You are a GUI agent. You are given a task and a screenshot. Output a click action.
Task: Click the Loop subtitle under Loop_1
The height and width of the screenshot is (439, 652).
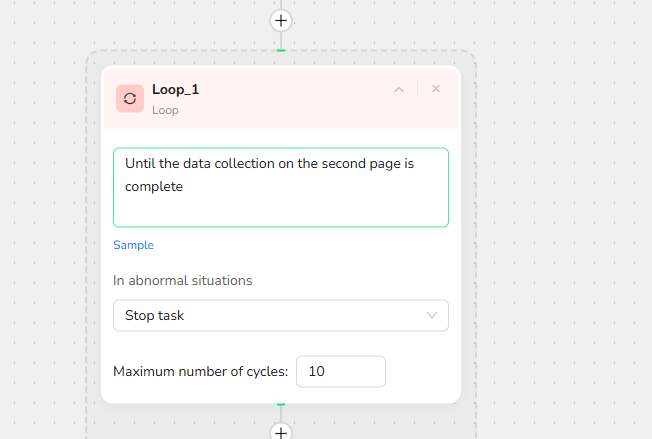click(165, 110)
